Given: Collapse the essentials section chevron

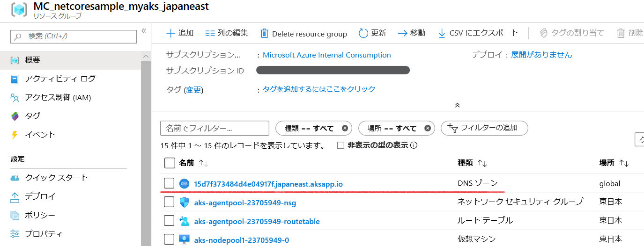Looking at the screenshot, I should coord(458,105).
